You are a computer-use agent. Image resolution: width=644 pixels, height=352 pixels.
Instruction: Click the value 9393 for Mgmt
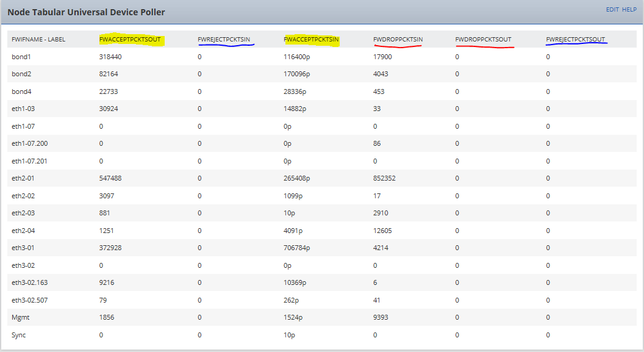(381, 317)
